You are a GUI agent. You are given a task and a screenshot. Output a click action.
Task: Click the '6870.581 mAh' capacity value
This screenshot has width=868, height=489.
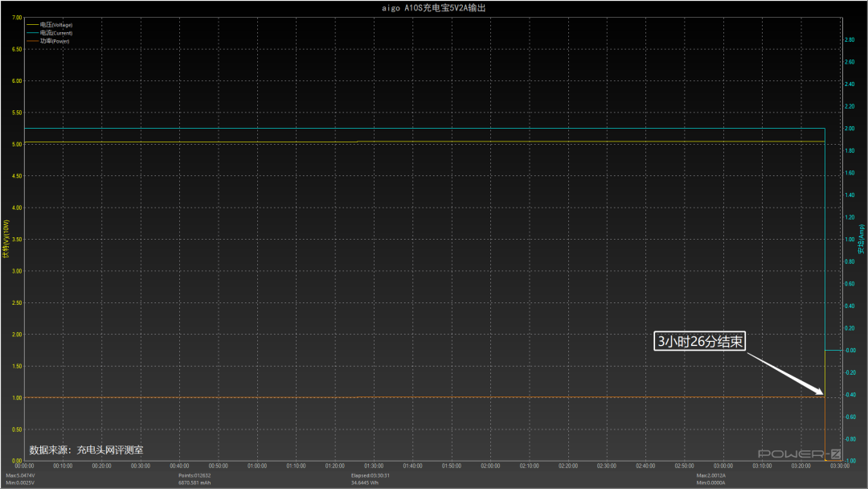(x=194, y=483)
